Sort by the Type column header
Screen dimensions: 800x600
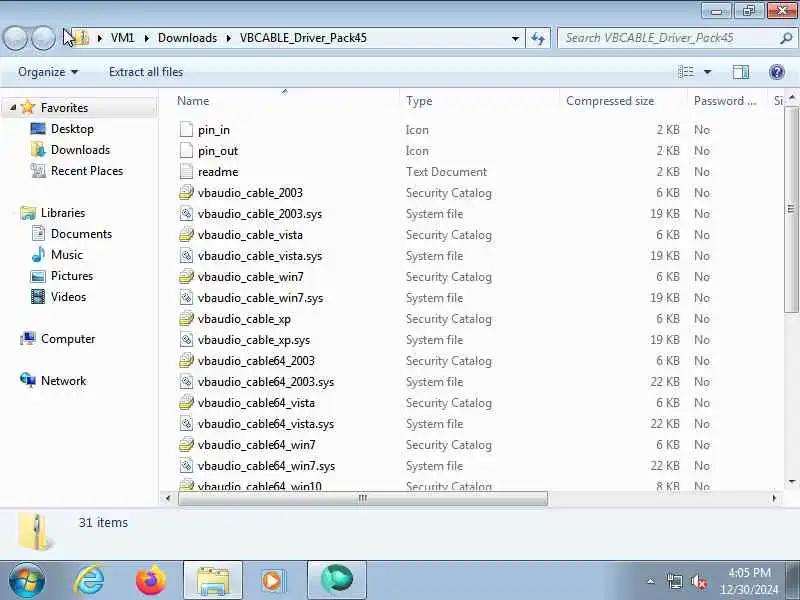pyautogui.click(x=419, y=101)
